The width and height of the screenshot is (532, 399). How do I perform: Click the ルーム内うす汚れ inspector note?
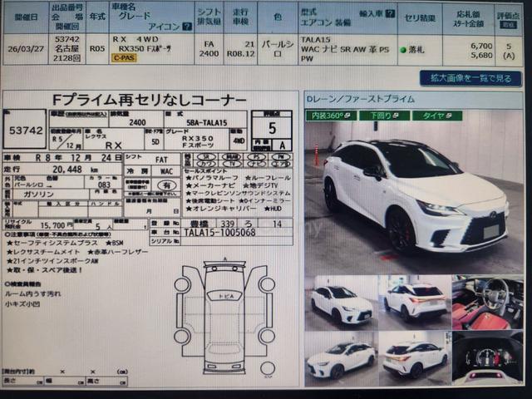33,293
